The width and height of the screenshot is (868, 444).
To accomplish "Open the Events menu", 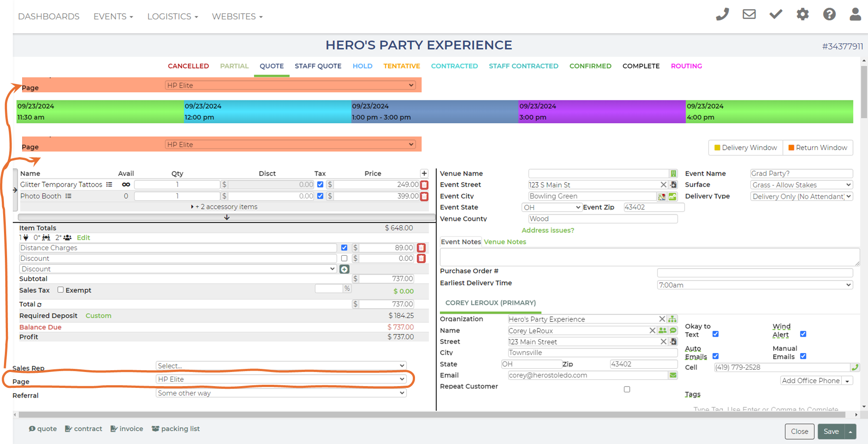I will coord(113,16).
